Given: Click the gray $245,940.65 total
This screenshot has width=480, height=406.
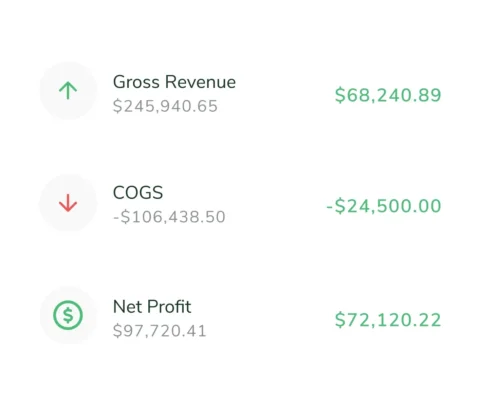Looking at the screenshot, I should click(x=165, y=106).
